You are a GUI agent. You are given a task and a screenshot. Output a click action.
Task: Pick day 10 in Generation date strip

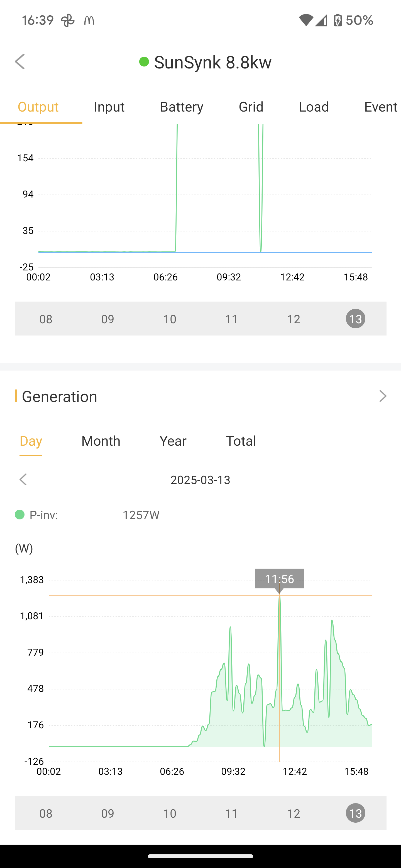click(x=170, y=813)
